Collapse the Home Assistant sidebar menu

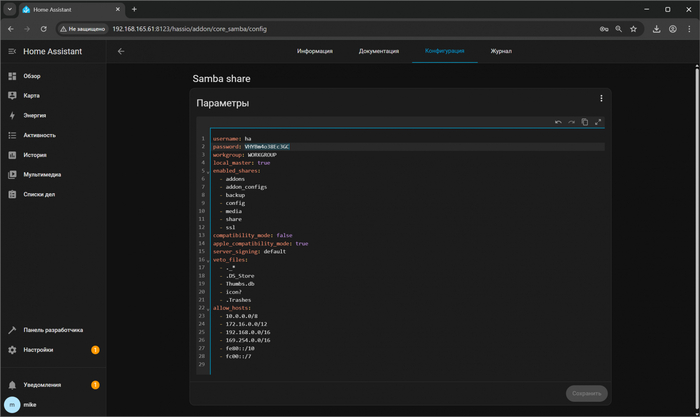pyautogui.click(x=12, y=51)
